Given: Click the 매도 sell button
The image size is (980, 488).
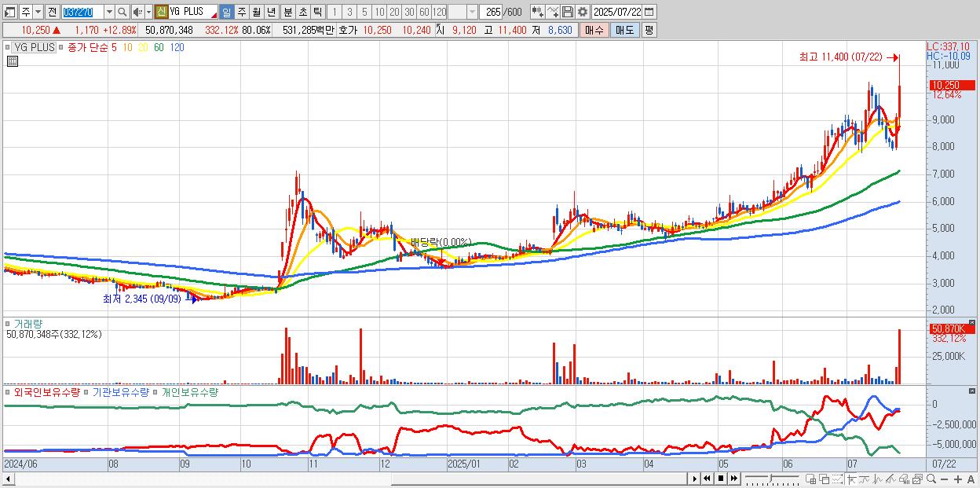Looking at the screenshot, I should (x=625, y=30).
